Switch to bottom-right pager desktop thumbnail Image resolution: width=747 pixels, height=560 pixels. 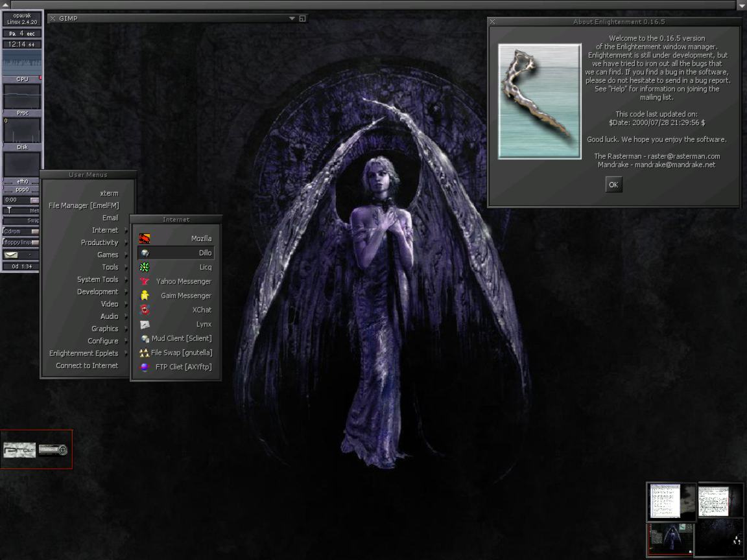tap(720, 539)
